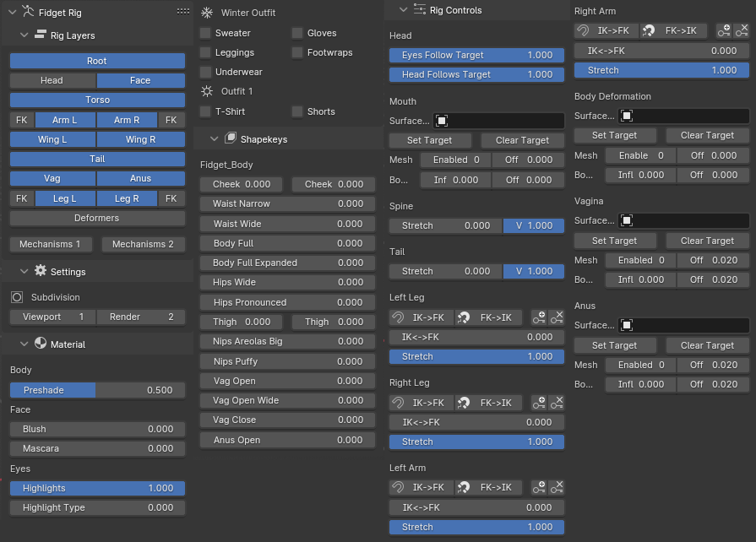Image resolution: width=756 pixels, height=542 pixels.
Task: Toggle the Wing L layer
Action: click(52, 139)
